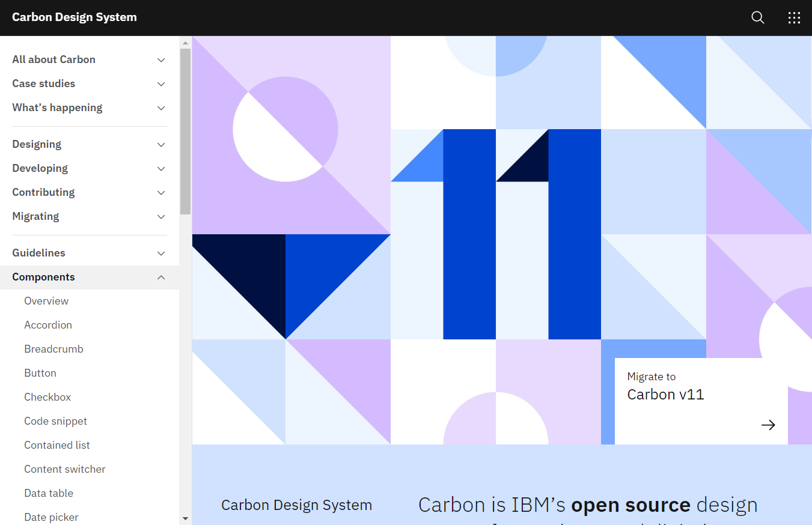Open Migrate to Carbon v11 card
This screenshot has width=812, height=525.
[701, 401]
